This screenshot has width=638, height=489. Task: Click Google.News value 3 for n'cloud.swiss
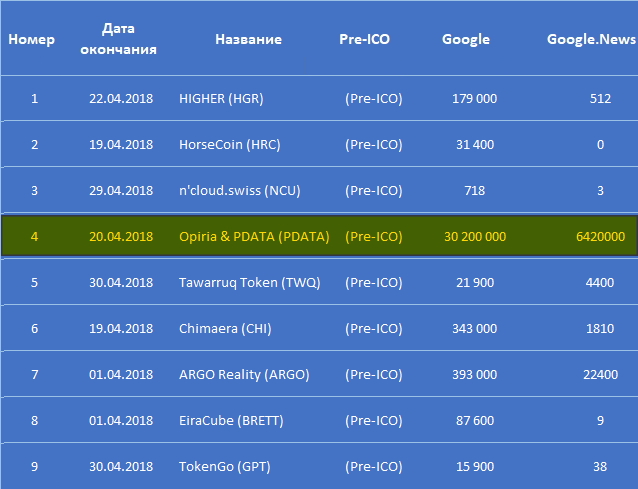point(600,190)
